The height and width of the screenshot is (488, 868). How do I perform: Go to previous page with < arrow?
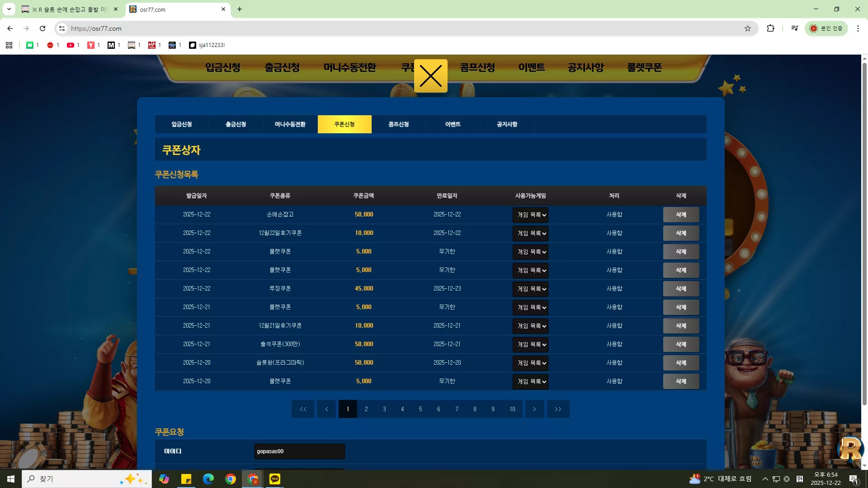326,409
